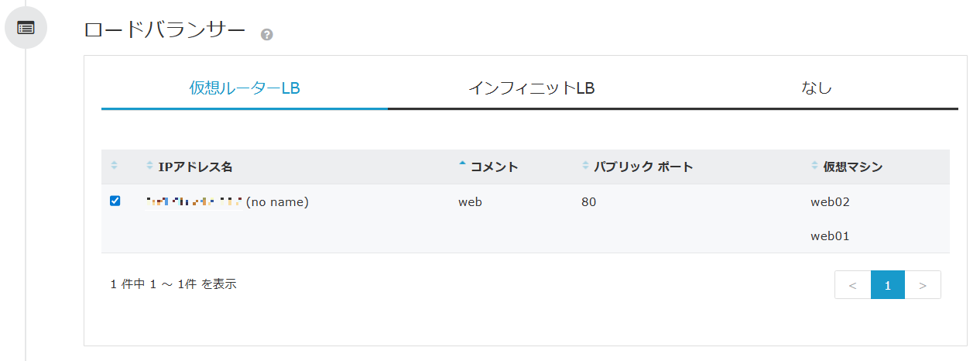Screen dimensions: 980x361
Task: Click sort icon beside IPアドレス名
Action: click(150, 166)
